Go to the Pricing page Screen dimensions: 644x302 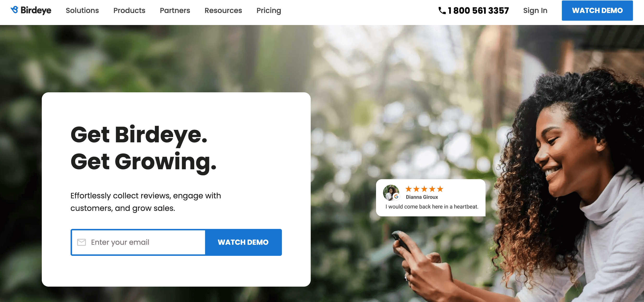(x=269, y=11)
